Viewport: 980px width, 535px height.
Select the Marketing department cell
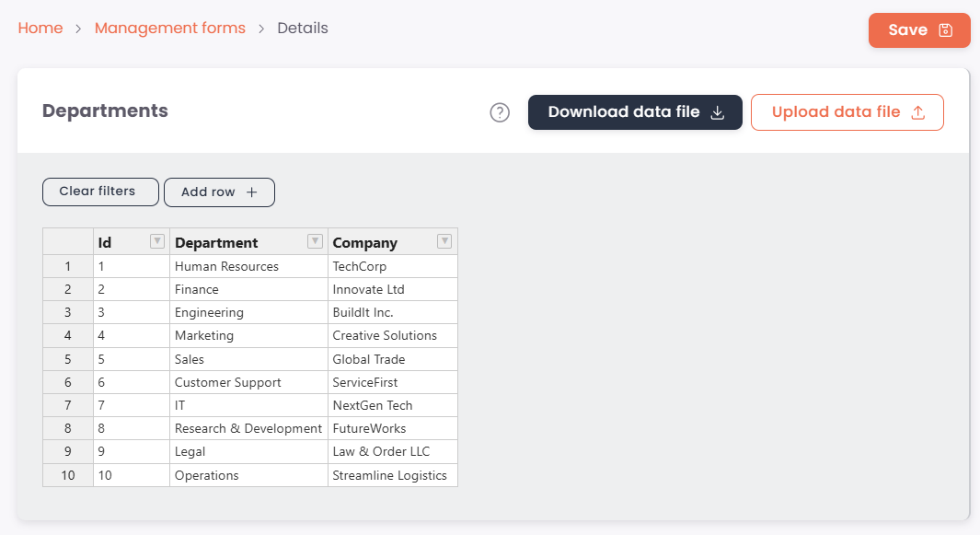[x=248, y=335]
